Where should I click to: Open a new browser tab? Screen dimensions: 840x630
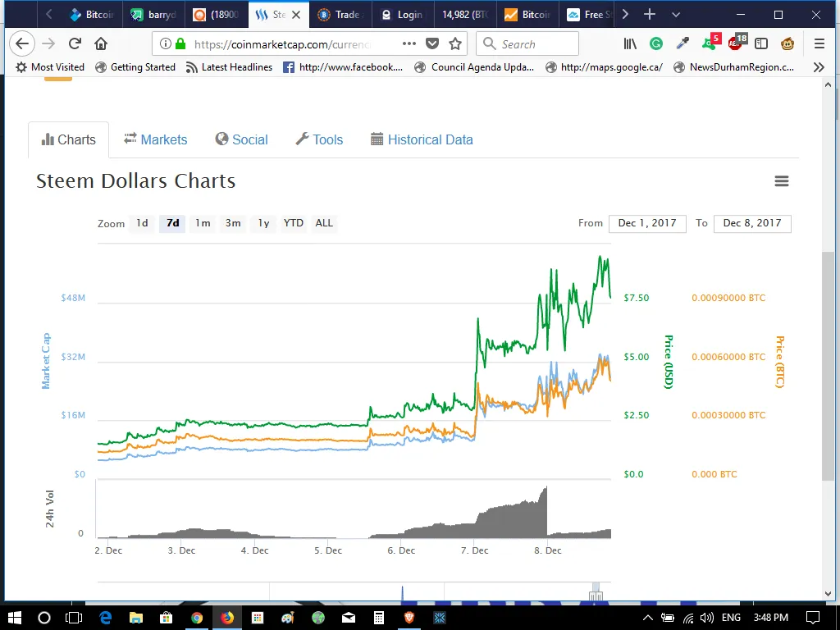pyautogui.click(x=650, y=15)
